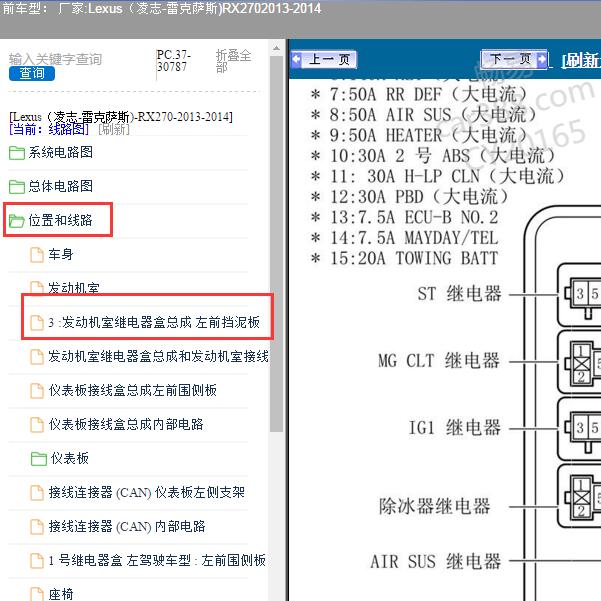Click page icon beside 1 号继电器盒
The width and height of the screenshot is (601, 601).
(37, 560)
